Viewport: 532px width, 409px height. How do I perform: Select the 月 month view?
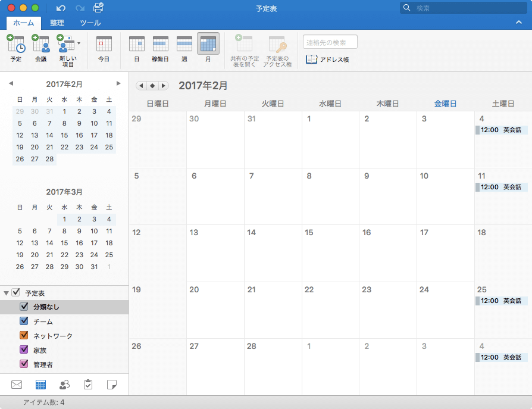click(208, 49)
